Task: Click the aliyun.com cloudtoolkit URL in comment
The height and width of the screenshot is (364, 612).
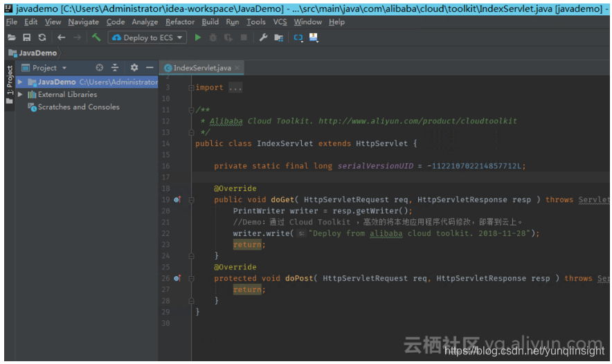Action: 417,121
